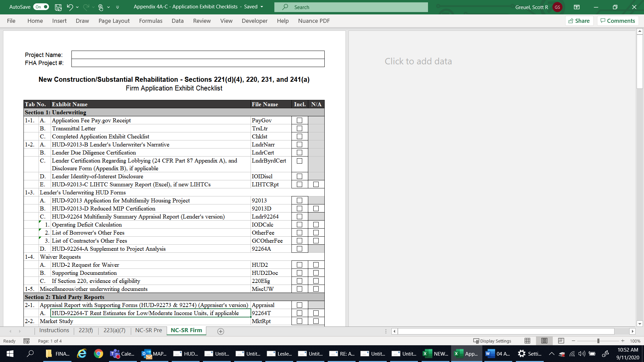Click the Share button
Image resolution: width=644 pixels, height=362 pixels.
[x=579, y=21]
